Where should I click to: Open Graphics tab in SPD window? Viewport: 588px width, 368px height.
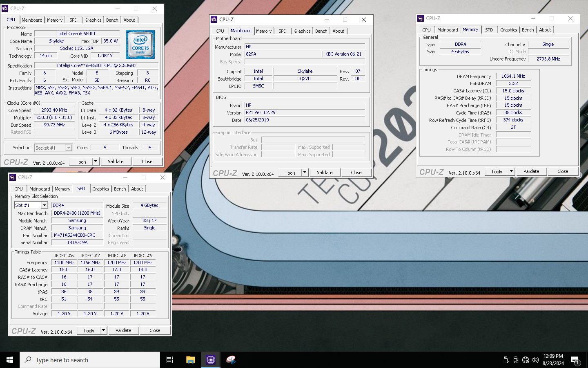pyautogui.click(x=101, y=189)
